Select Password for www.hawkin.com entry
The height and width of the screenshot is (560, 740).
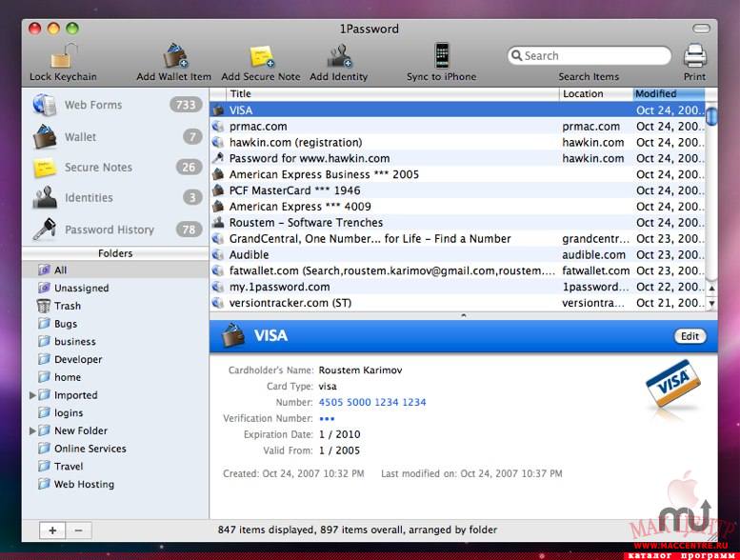click(x=457, y=158)
